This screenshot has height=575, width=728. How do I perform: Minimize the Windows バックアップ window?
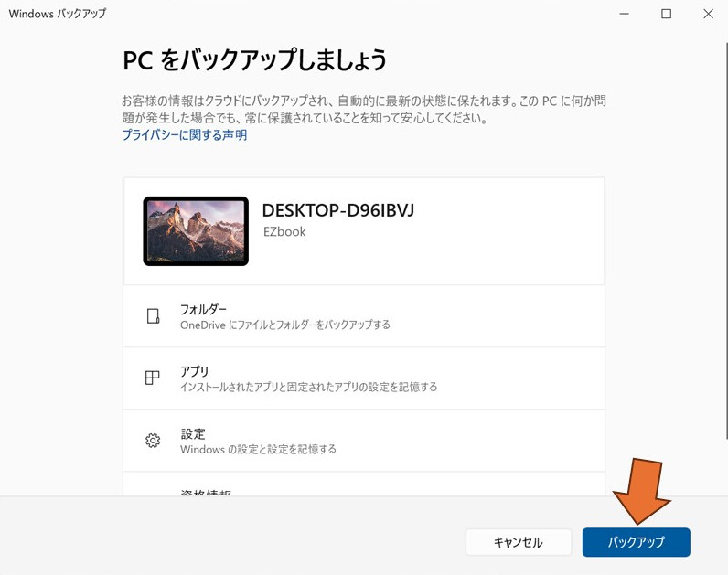tap(624, 14)
